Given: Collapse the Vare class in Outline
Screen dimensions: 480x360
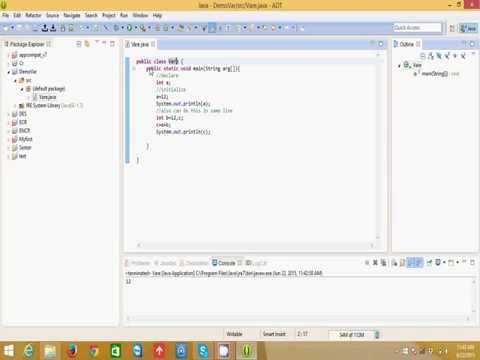Looking at the screenshot, I should [399, 65].
